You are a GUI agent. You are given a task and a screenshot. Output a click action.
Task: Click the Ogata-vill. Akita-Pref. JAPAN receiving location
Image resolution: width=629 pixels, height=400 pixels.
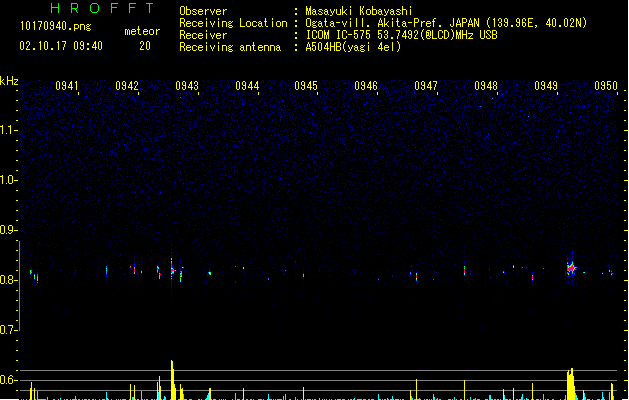tap(446, 23)
